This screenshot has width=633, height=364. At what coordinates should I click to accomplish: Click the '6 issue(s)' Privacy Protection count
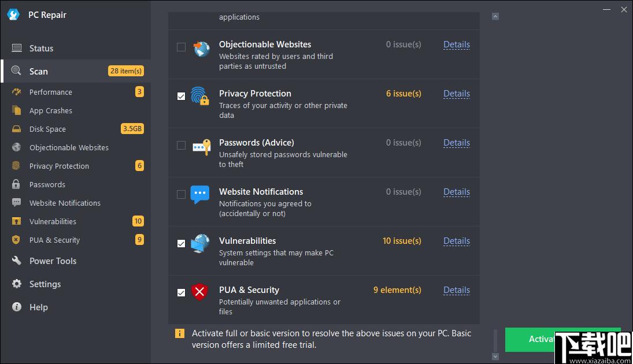click(x=404, y=94)
